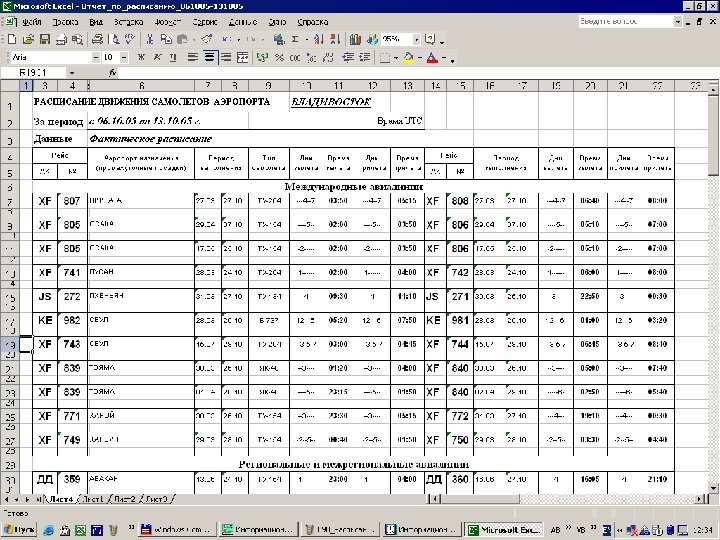Click the Open file icon
Image resolution: width=720 pixels, height=540 pixels.
click(28, 40)
